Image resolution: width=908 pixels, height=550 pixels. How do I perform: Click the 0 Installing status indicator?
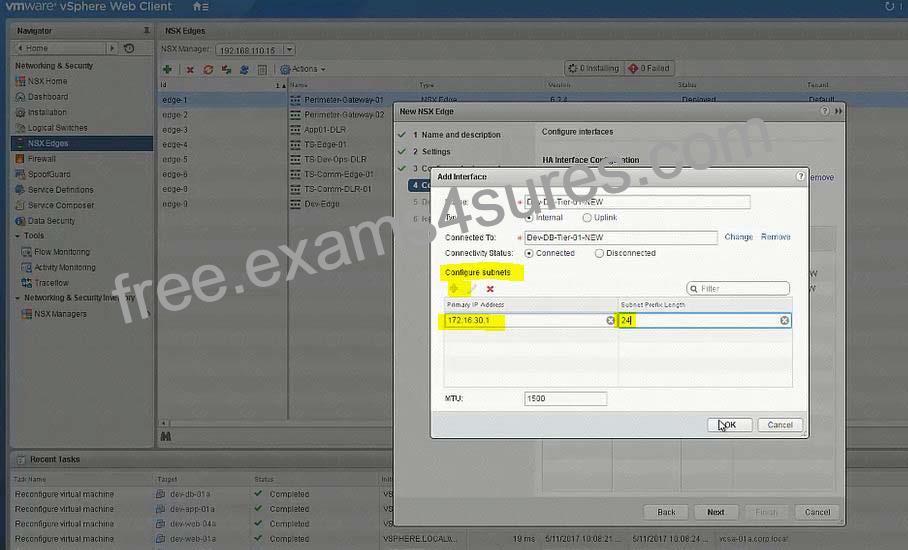pos(594,68)
